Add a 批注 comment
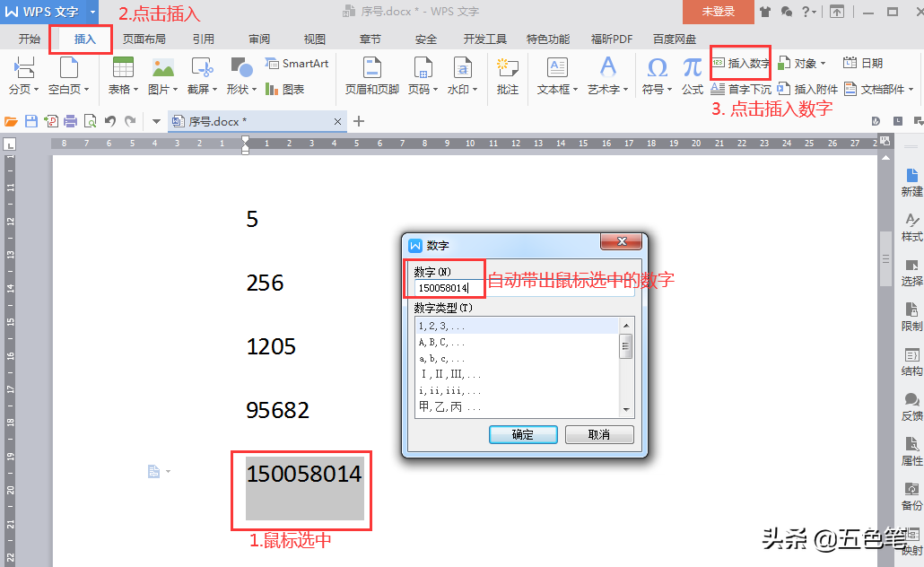The height and width of the screenshot is (567, 924). (x=508, y=75)
